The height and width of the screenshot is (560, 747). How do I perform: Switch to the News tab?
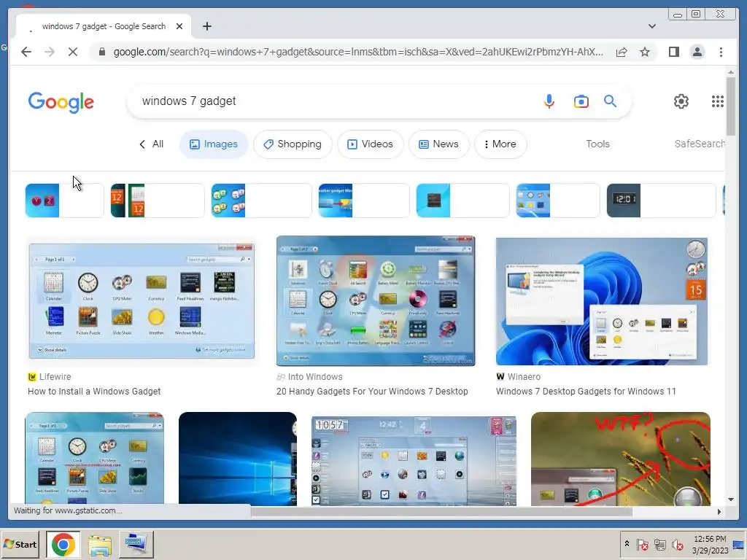pyautogui.click(x=438, y=144)
